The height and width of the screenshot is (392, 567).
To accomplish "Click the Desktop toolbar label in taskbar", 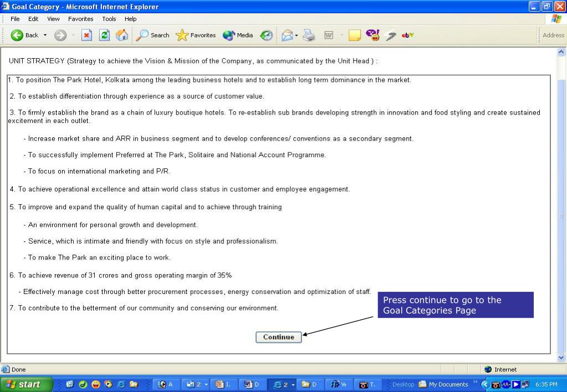I will (x=403, y=384).
